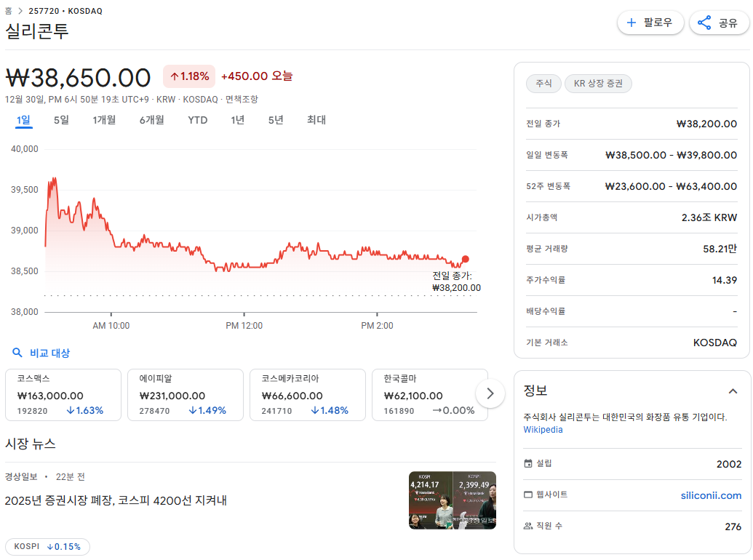The image size is (753, 560).
Task: Click the PM 12:00 chart axis label
Action: point(244,326)
